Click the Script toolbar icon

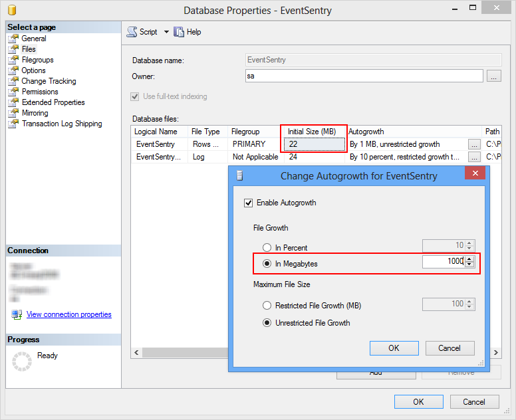point(132,32)
